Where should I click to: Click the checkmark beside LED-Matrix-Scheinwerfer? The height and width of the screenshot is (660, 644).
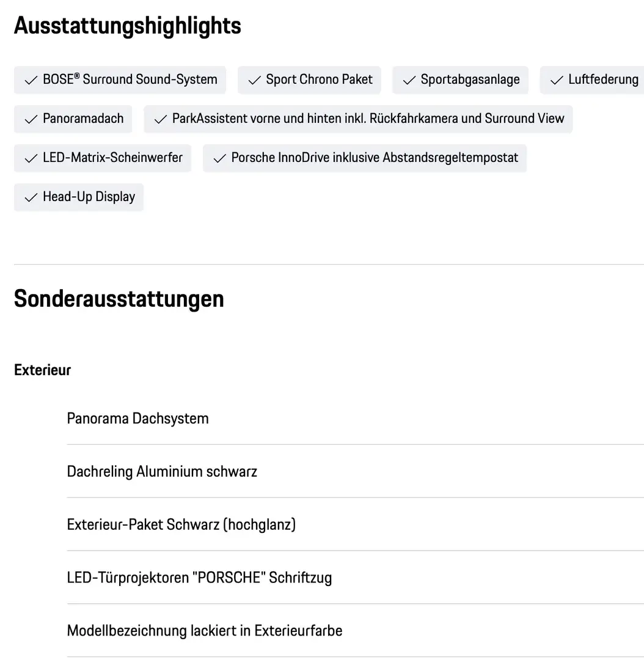(x=31, y=158)
